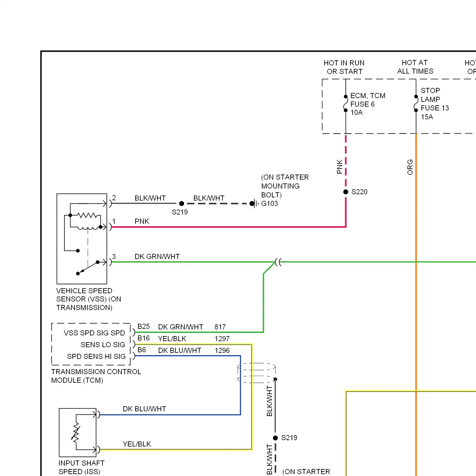Select the "VEHICLE SPEED SENSOR (VSS)" caption
476x476 pixels.
coord(89,299)
